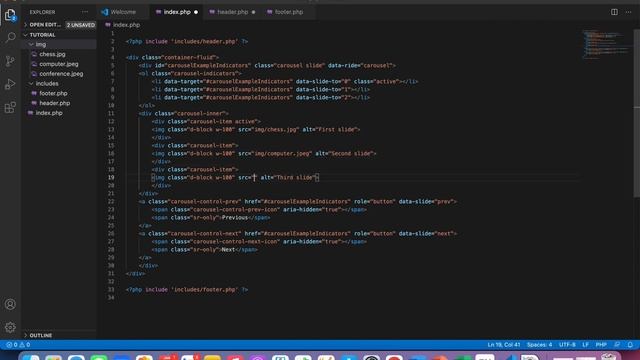The width and height of the screenshot is (640, 360).
Task: Click Spaces: 4 indentation setting
Action: point(539,345)
